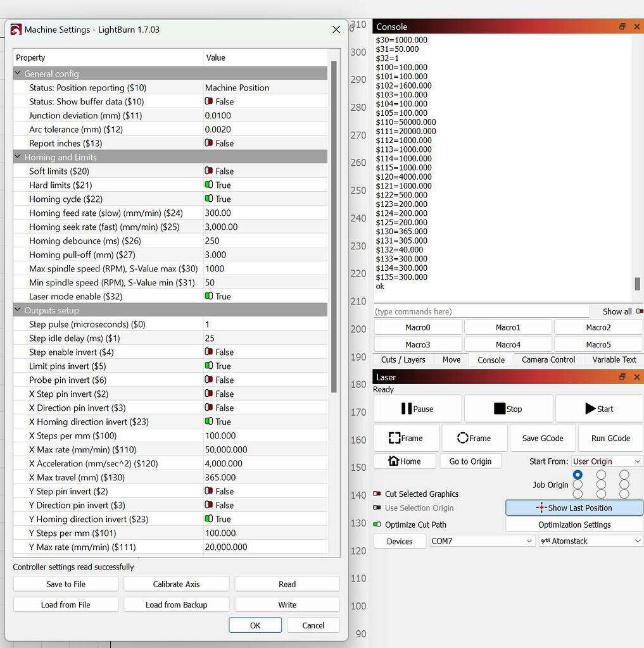The width and height of the screenshot is (644, 648).
Task: Switch to the Move tab
Action: click(x=451, y=359)
